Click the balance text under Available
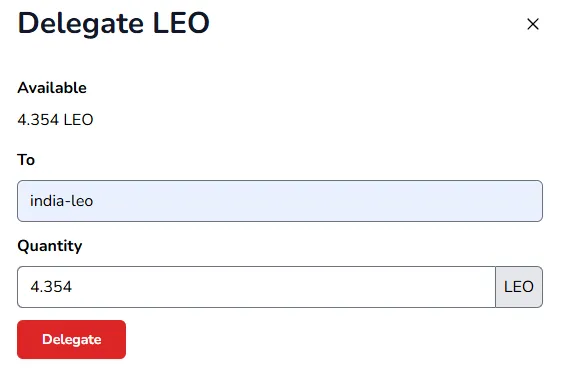565x374 pixels. (x=55, y=120)
